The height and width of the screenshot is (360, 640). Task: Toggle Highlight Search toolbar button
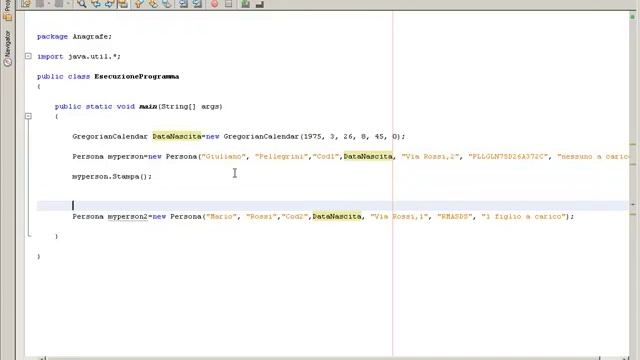(x=122, y=4)
